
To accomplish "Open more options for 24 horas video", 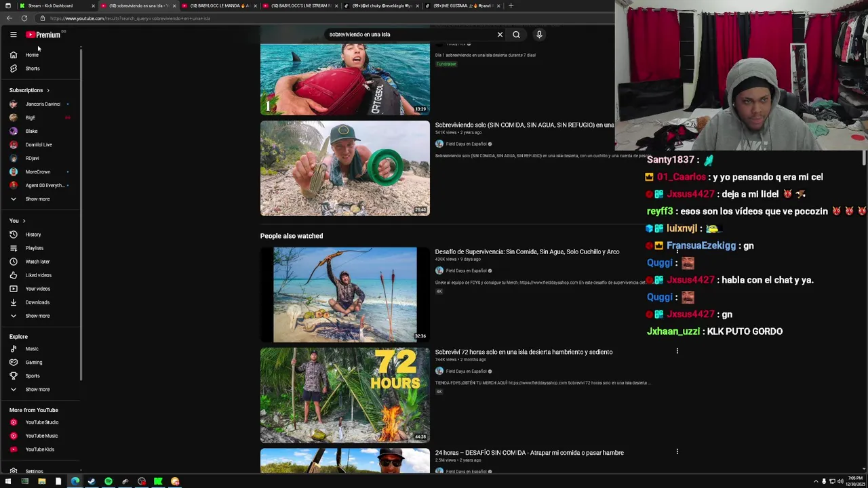I will (x=677, y=451).
